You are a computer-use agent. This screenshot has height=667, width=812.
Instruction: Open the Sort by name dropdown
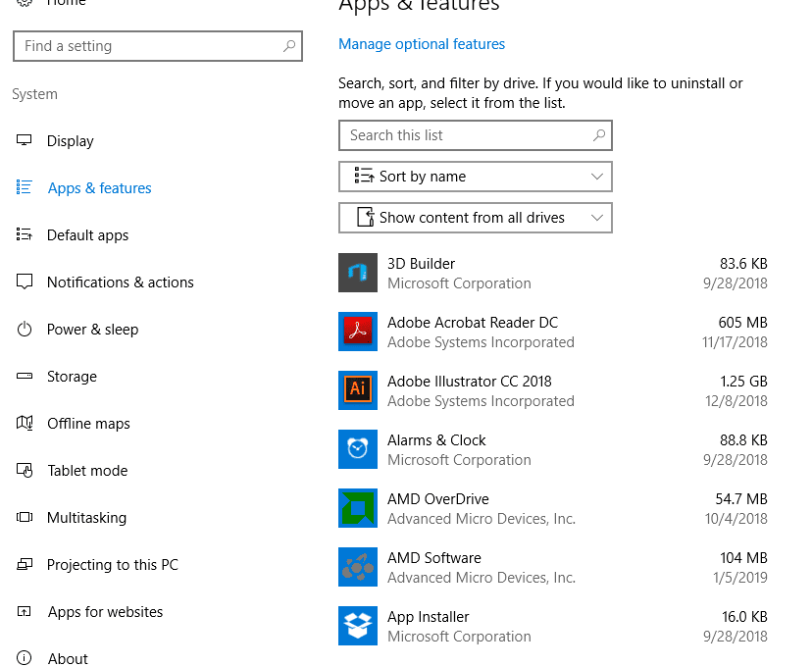pyautogui.click(x=476, y=177)
